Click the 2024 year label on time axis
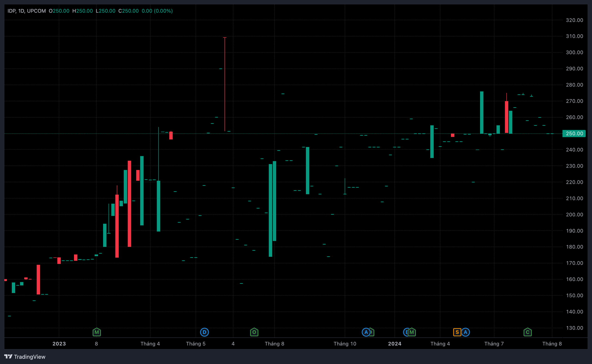 tap(395, 344)
